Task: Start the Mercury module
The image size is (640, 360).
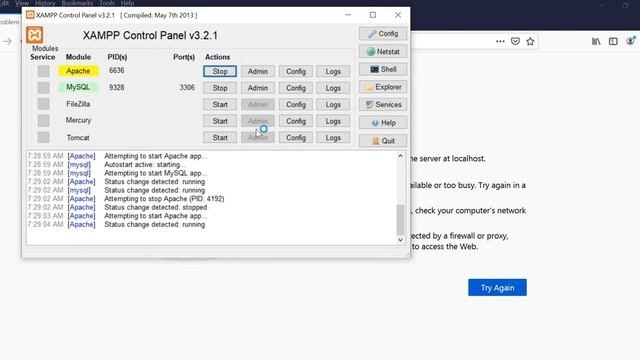Action: [220, 121]
